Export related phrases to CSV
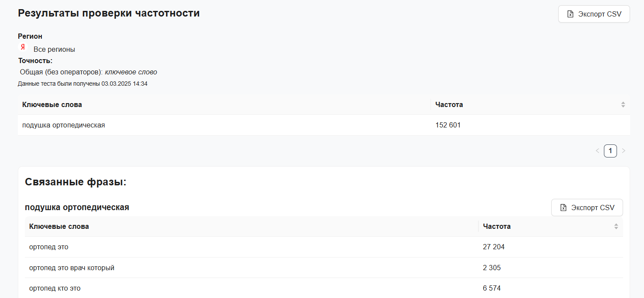This screenshot has height=298, width=644. (586, 208)
